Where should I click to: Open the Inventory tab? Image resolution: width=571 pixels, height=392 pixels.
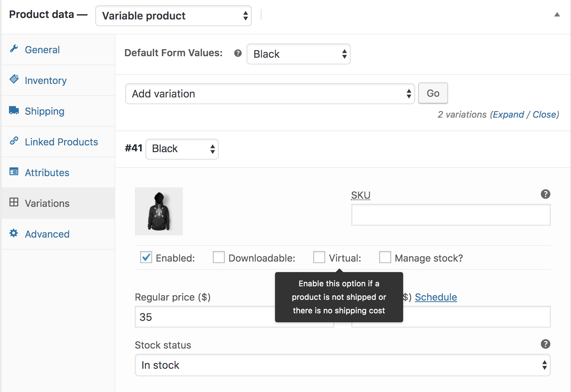pos(46,81)
